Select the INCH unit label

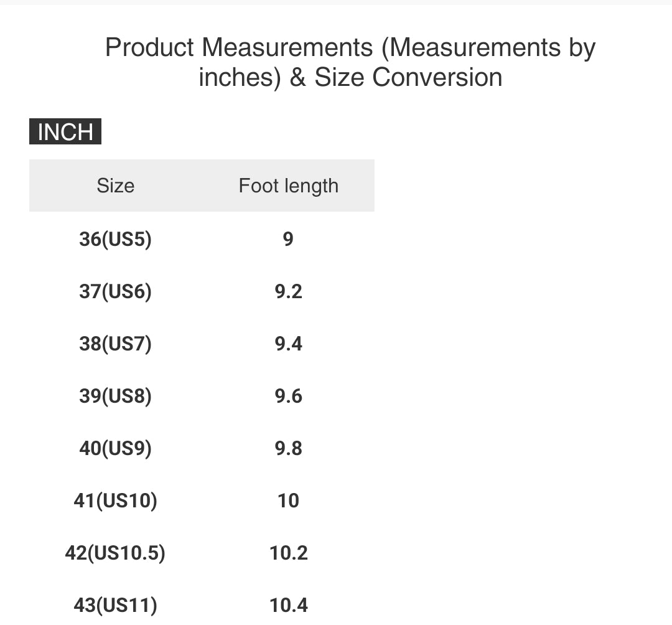[65, 131]
